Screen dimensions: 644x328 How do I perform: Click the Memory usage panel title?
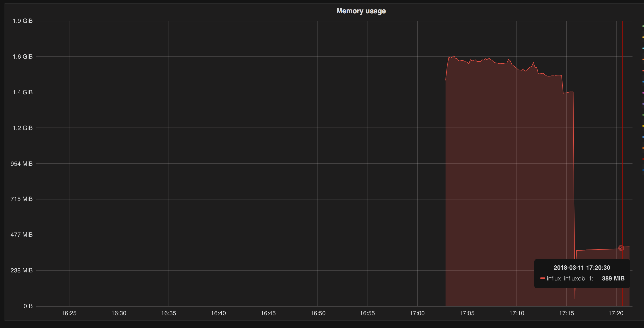(x=361, y=11)
